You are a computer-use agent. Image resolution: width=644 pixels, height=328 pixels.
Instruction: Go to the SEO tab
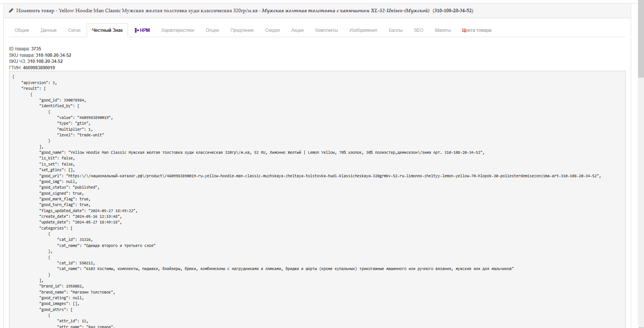coord(419,30)
